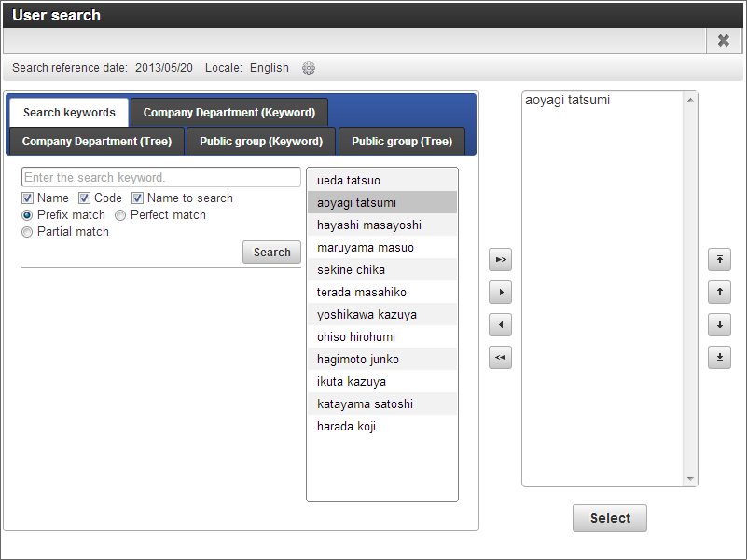This screenshot has height=560, width=747.
Task: Move the selected user to the top
Action: 719,260
